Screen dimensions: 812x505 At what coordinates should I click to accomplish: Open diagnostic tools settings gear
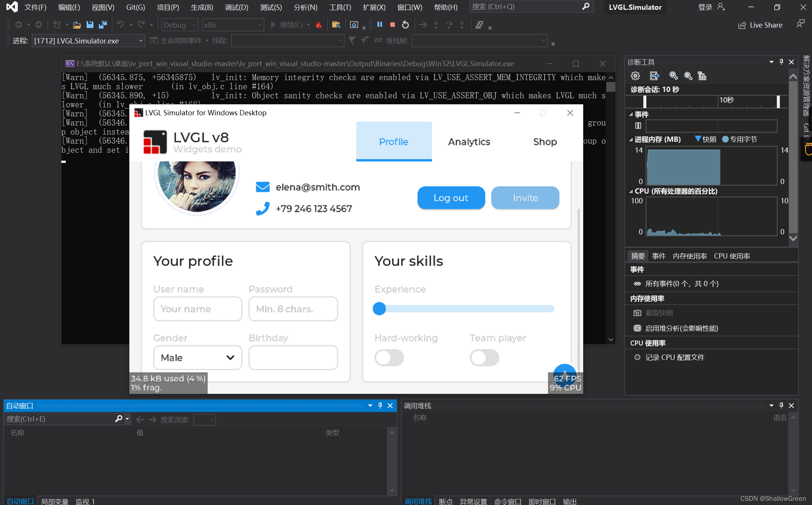point(635,76)
